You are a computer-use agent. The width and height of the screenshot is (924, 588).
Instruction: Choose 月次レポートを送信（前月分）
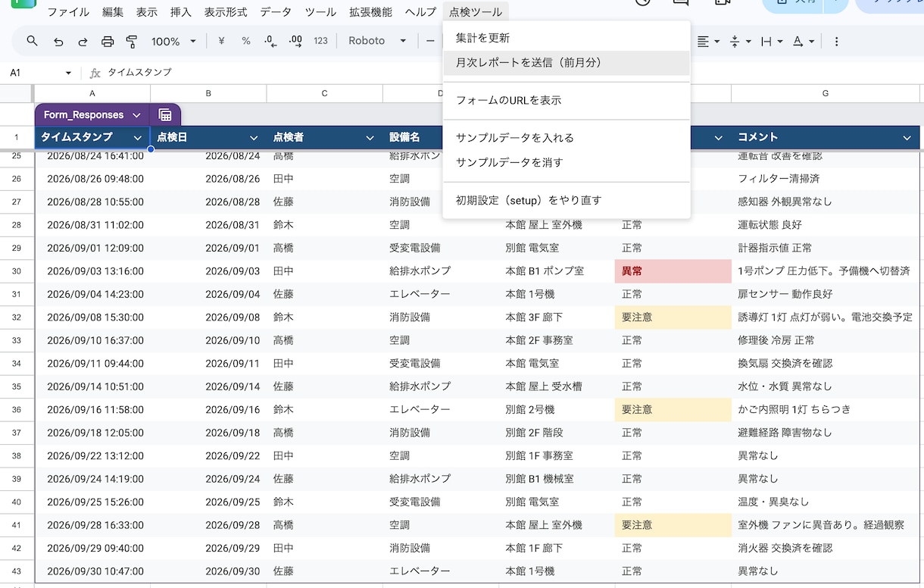(567, 63)
